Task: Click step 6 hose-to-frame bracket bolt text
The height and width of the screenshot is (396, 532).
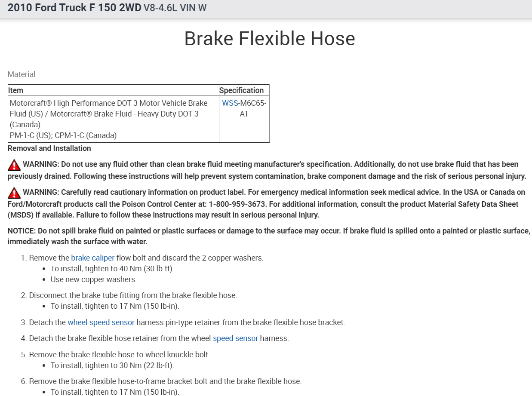Action: [165, 381]
